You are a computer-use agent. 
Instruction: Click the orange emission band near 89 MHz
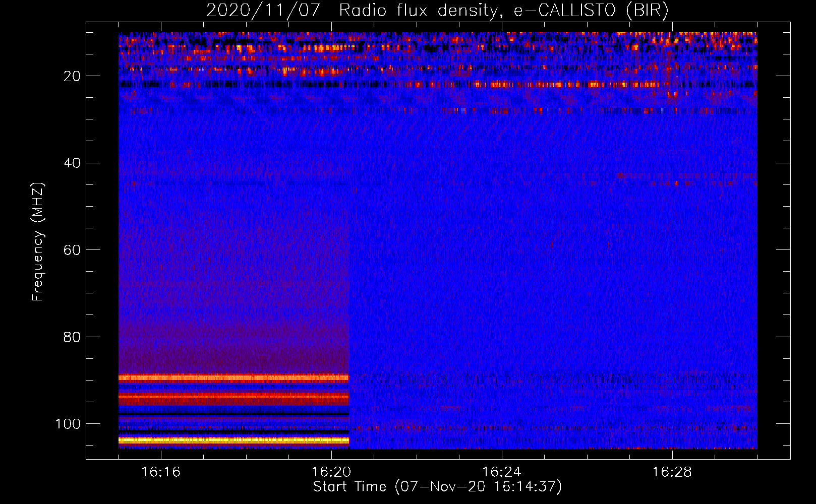[x=234, y=377]
